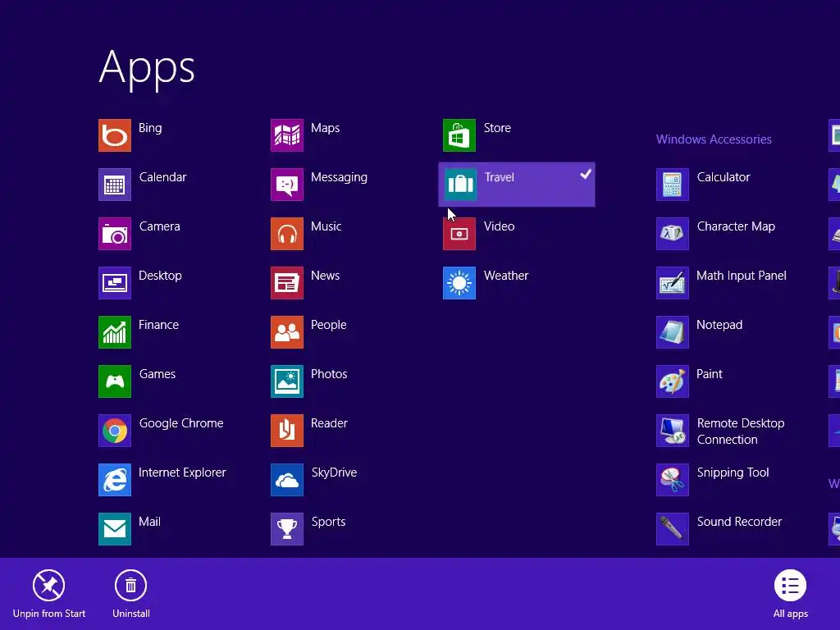Viewport: 840px width, 630px height.
Task: Click the "Math Input Panel" label
Action: 742,276
